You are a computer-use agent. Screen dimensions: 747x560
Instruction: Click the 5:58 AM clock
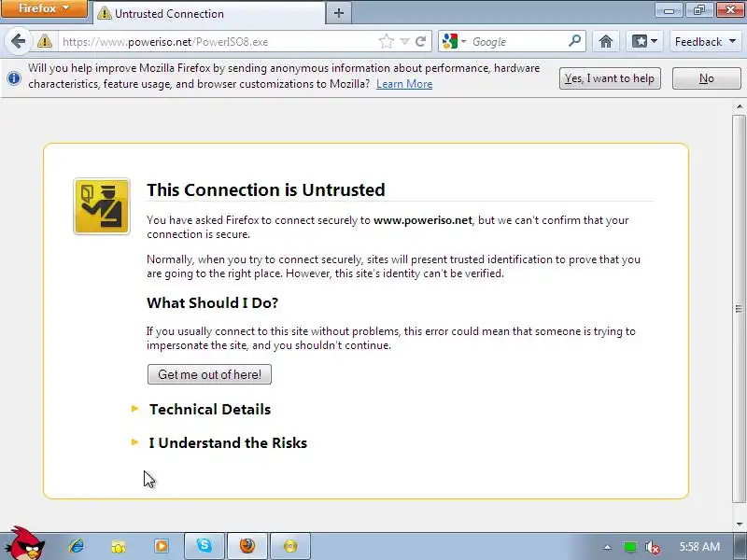pyautogui.click(x=699, y=546)
